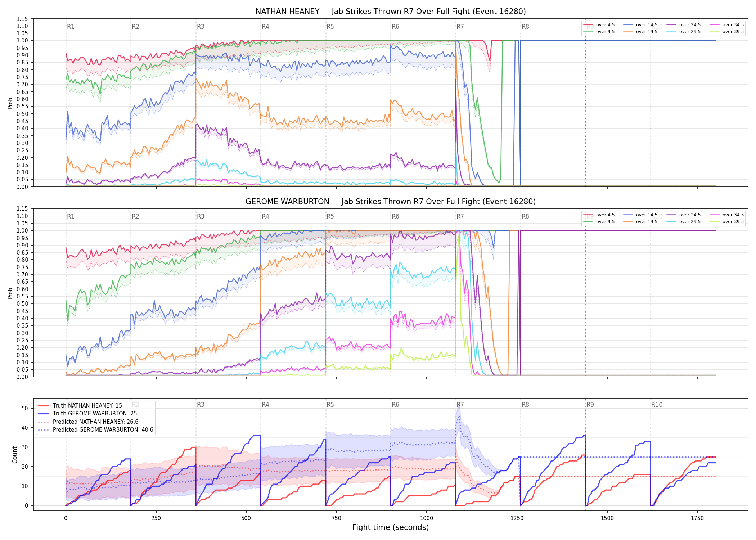Click the R2 round marker in Nathan Heaney chart
Viewport: 756px width, 540px height.
pyautogui.click(x=135, y=27)
